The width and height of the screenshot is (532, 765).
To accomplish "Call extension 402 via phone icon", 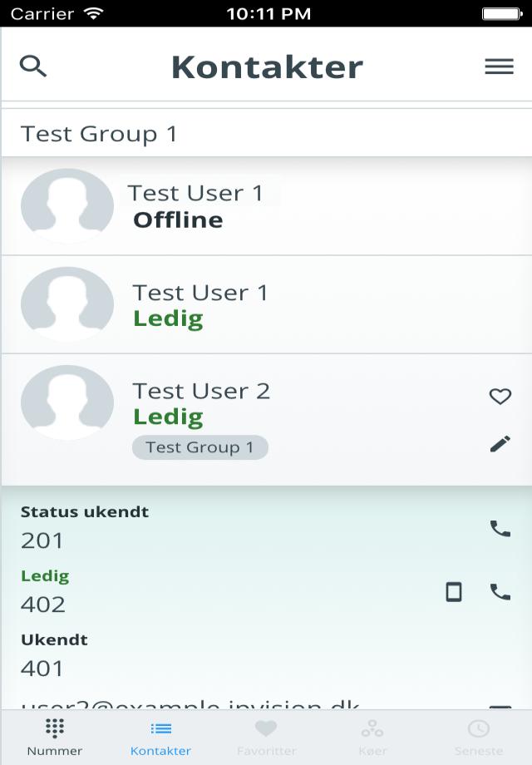I will point(500,593).
